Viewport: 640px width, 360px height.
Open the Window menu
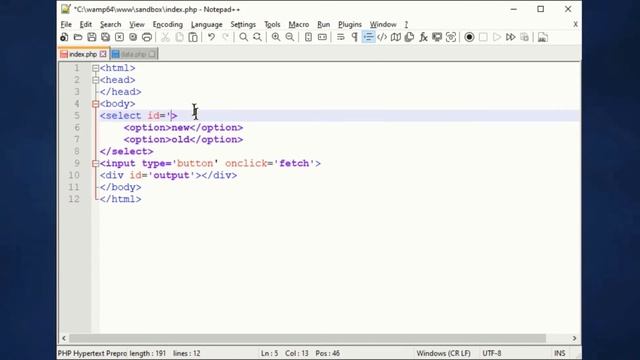coord(383,24)
